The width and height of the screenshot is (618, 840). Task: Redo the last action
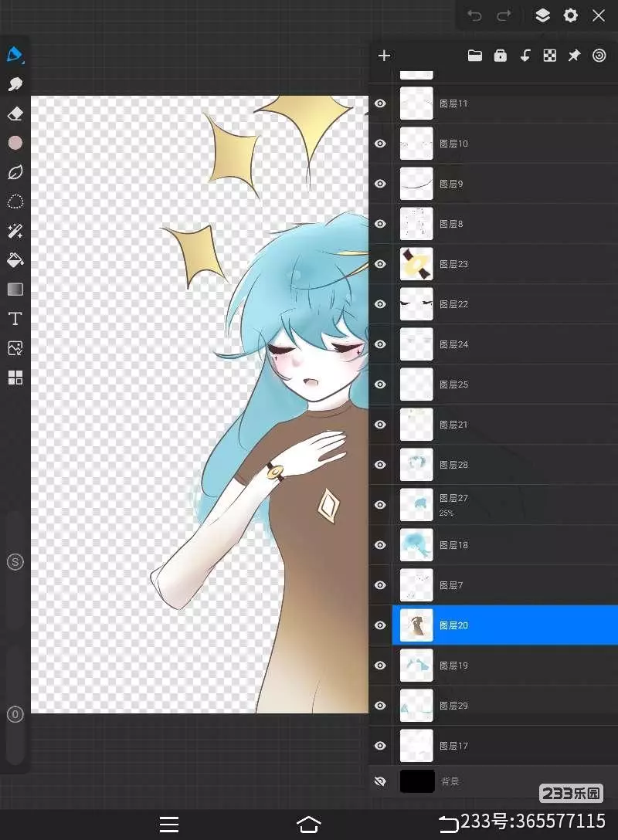[504, 15]
